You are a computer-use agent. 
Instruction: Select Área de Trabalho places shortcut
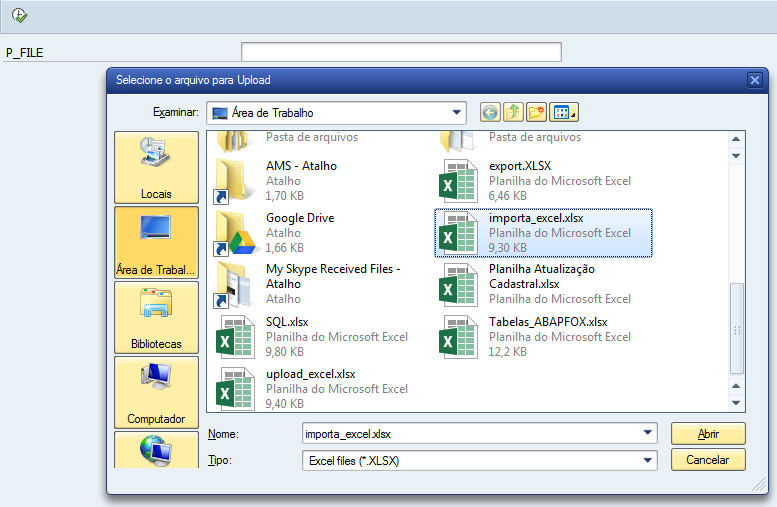pyautogui.click(x=156, y=242)
